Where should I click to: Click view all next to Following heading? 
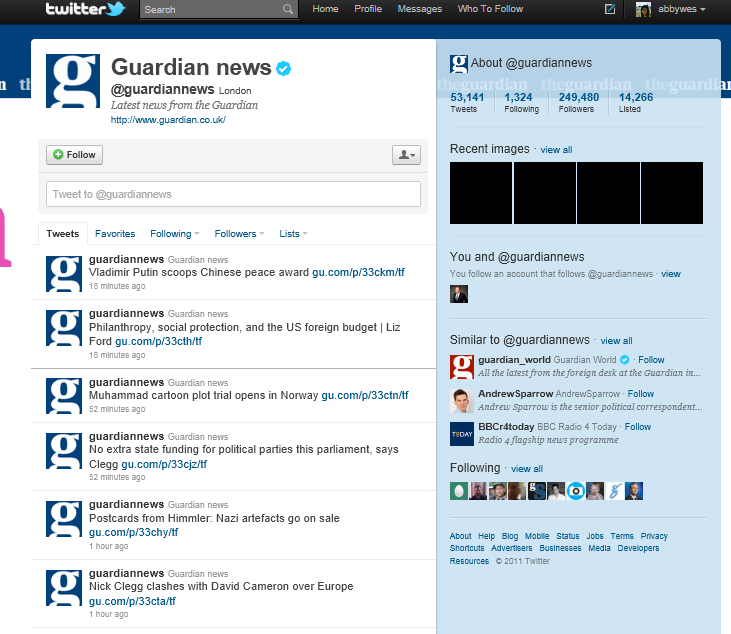[x=527, y=469]
